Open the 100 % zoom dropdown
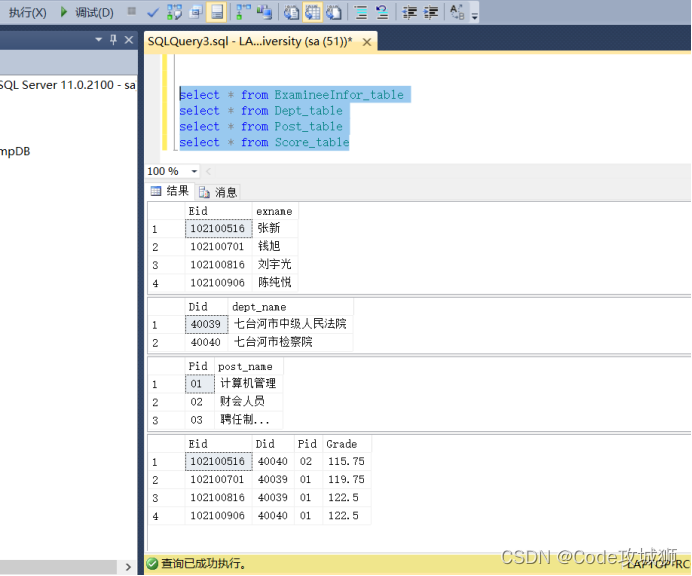 [x=194, y=171]
